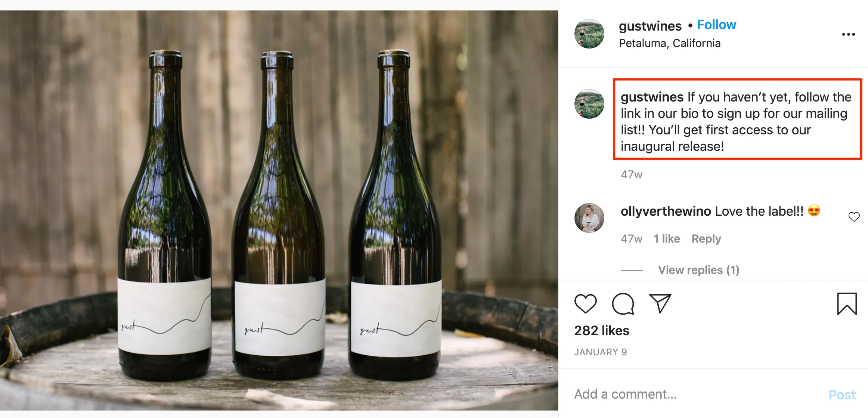Image resolution: width=868 pixels, height=418 pixels.
Task: Follow the gustwines account
Action: pos(716,25)
